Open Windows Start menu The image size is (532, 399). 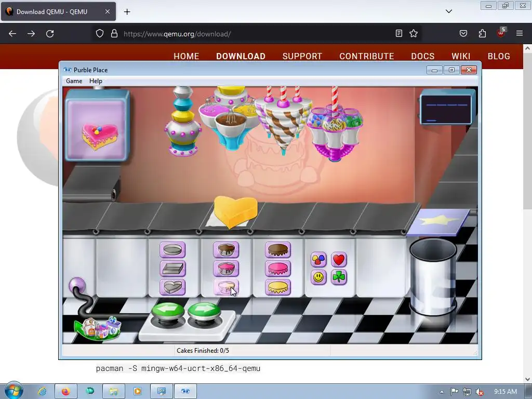click(14, 391)
